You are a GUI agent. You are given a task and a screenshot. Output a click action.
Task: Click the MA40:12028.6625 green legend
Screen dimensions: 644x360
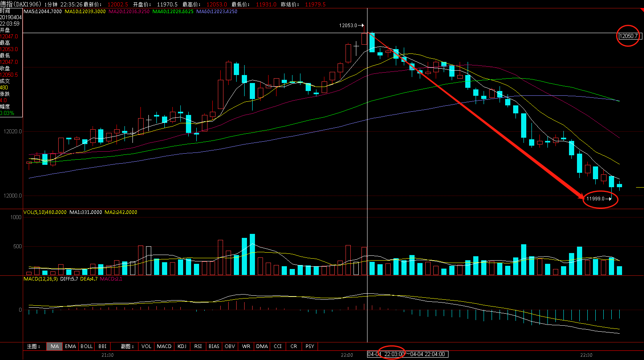[173, 12]
